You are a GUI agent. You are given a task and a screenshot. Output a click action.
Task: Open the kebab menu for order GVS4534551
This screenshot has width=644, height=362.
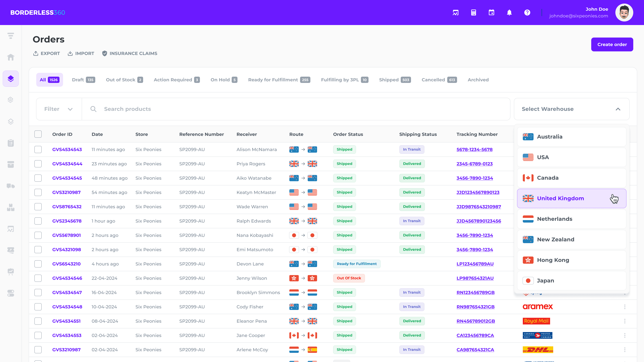625,321
